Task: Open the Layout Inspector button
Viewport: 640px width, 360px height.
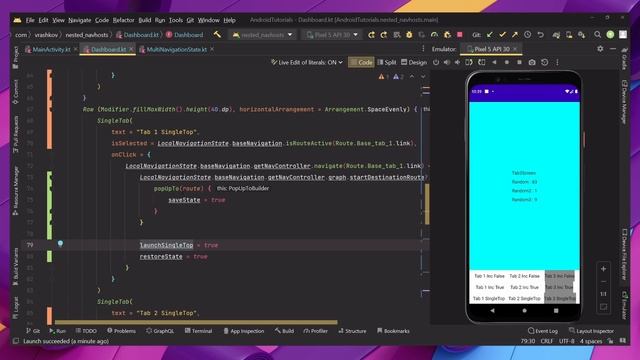Action: point(591,331)
